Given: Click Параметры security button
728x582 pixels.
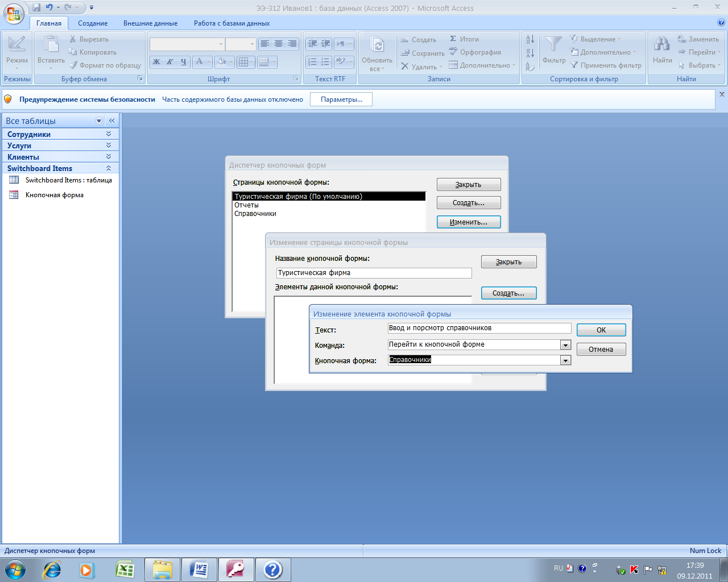Looking at the screenshot, I should pos(341,99).
